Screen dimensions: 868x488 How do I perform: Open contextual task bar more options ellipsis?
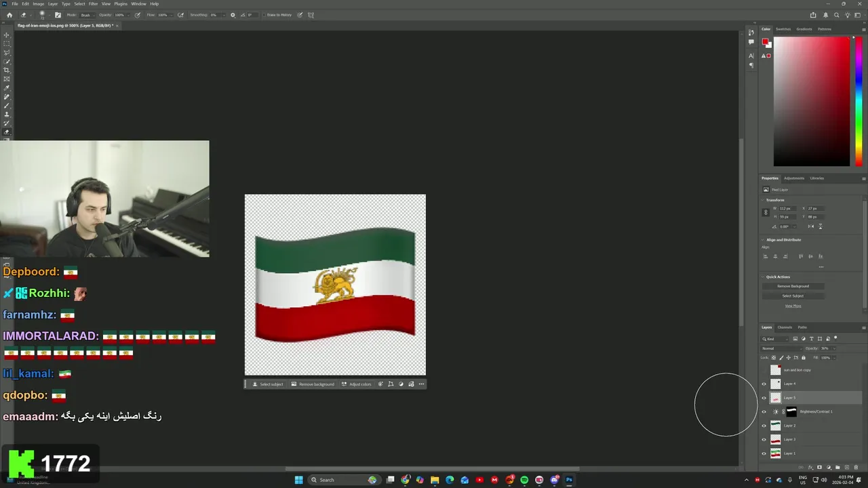(x=421, y=384)
